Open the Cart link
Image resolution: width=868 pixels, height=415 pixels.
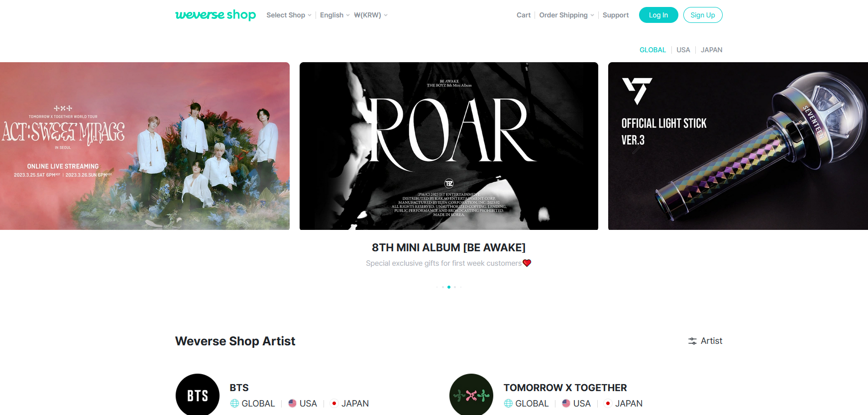coord(524,15)
